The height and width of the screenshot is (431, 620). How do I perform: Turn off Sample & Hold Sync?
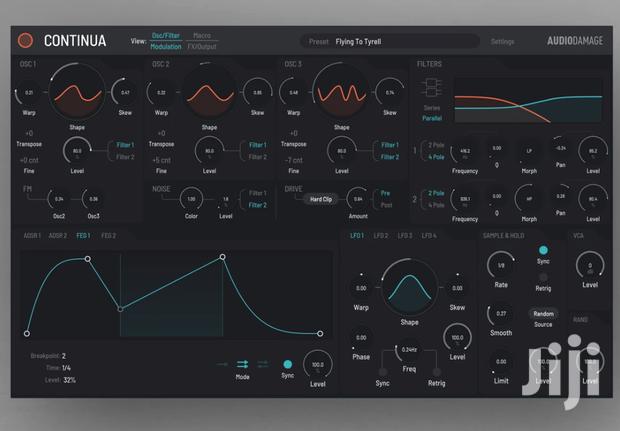[x=543, y=250]
